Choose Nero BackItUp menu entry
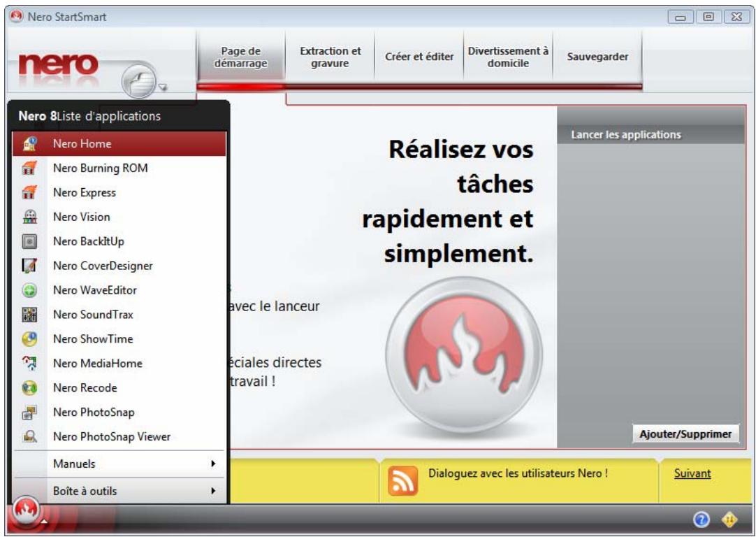The image size is (756, 537). coord(119,241)
